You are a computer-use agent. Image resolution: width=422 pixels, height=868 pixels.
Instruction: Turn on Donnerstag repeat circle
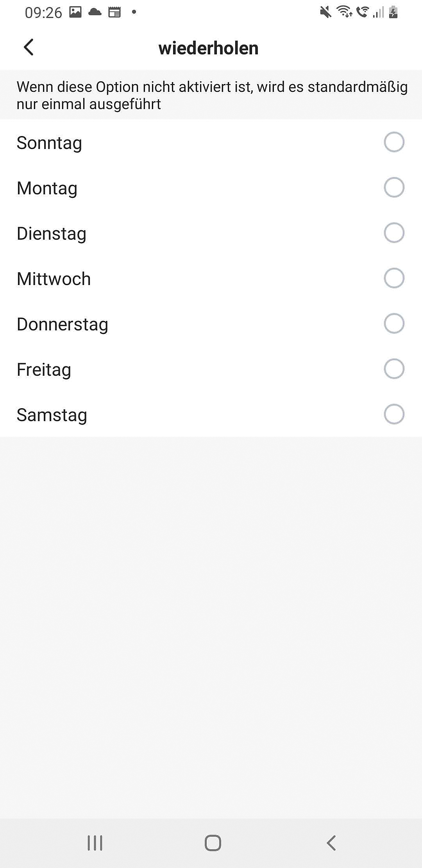(394, 323)
